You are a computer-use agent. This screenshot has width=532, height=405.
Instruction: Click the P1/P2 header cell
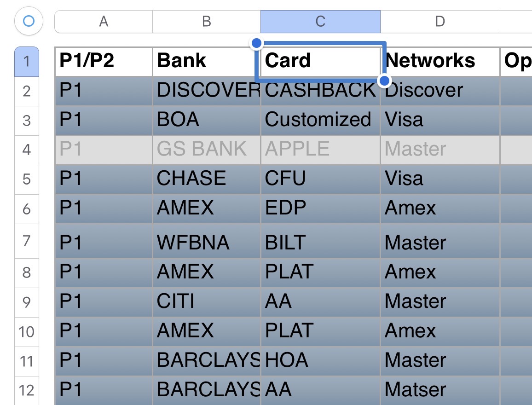(x=104, y=61)
